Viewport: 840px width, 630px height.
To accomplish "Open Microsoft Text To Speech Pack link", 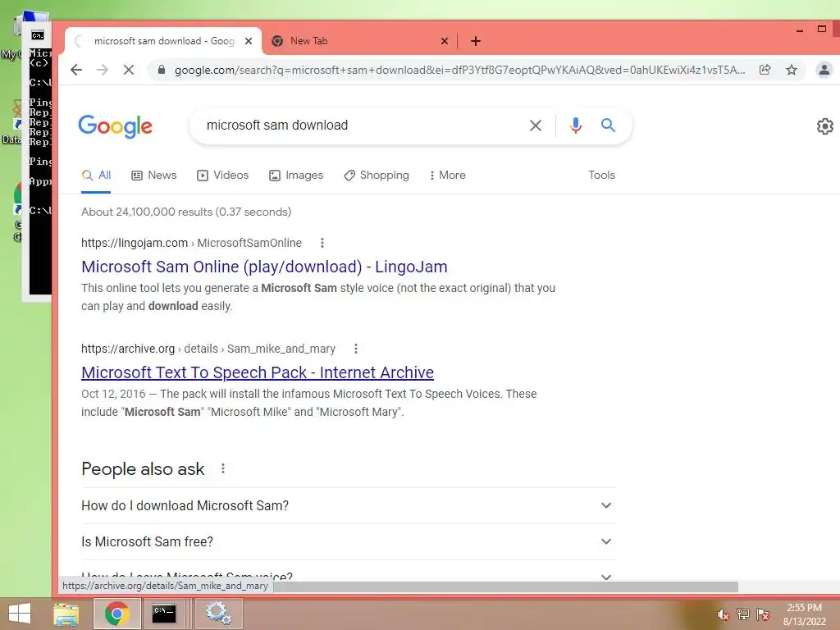I will pyautogui.click(x=258, y=372).
